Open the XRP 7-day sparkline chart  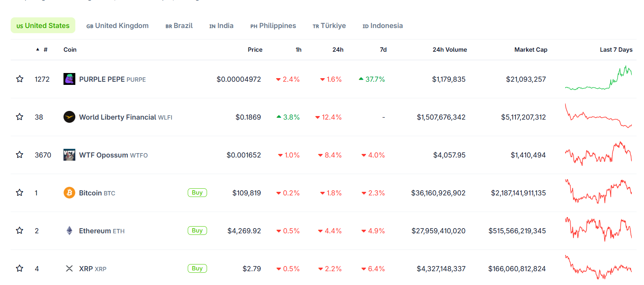[598, 267]
